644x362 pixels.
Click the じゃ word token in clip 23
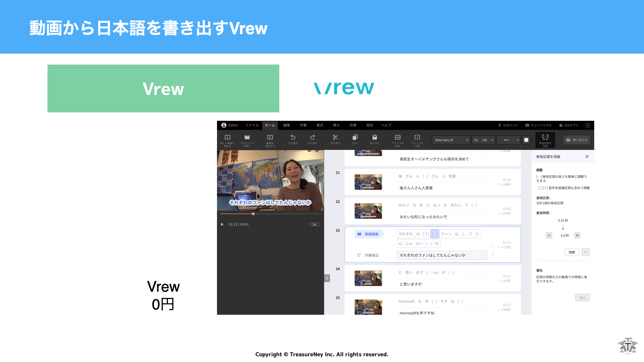click(x=409, y=244)
